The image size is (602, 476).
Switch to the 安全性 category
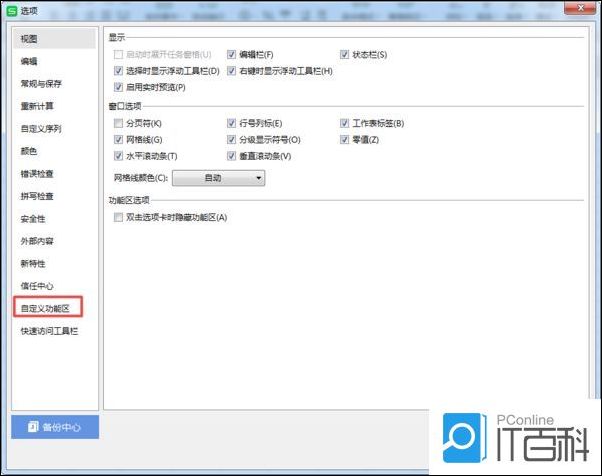33,219
